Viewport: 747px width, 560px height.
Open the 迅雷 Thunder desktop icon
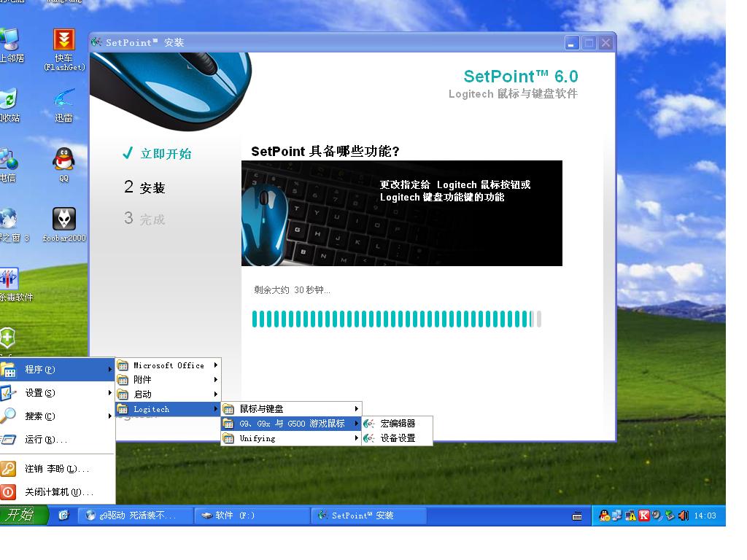point(64,106)
